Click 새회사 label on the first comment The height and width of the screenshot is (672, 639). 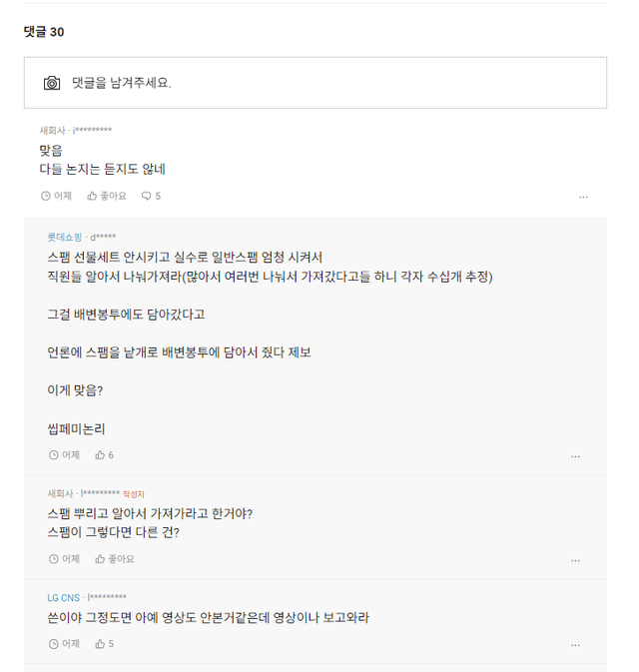click(x=53, y=130)
